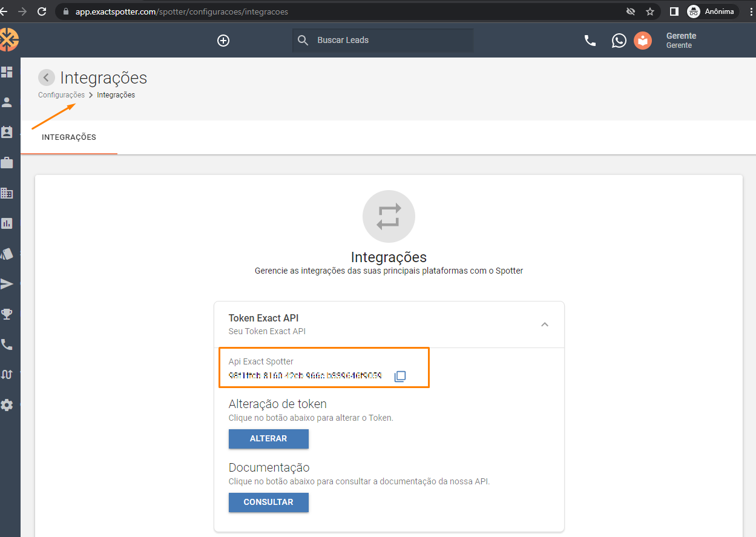The width and height of the screenshot is (756, 537).
Task: Click the Buscar Leads search field
Action: pos(383,41)
